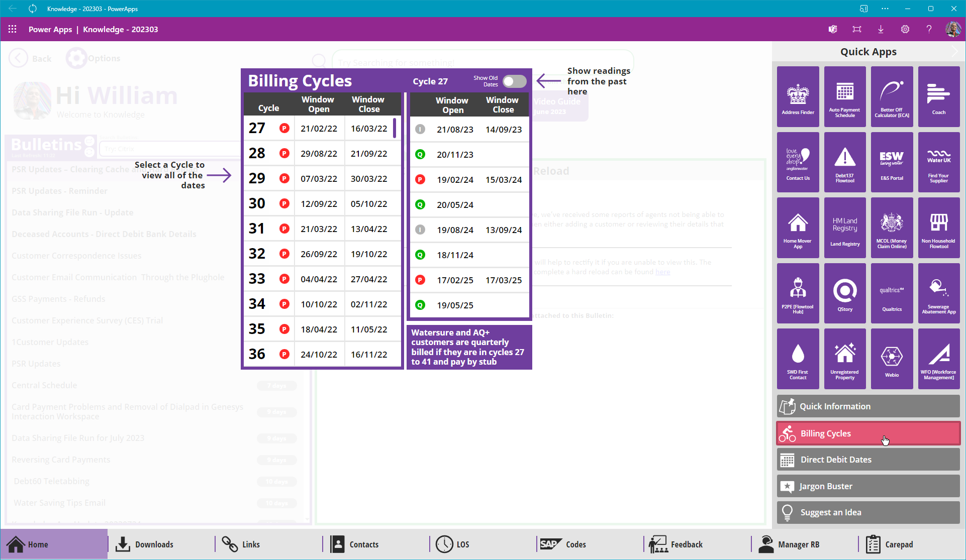Toggle the Show Old Dates switch
966x560 pixels.
pyautogui.click(x=514, y=81)
